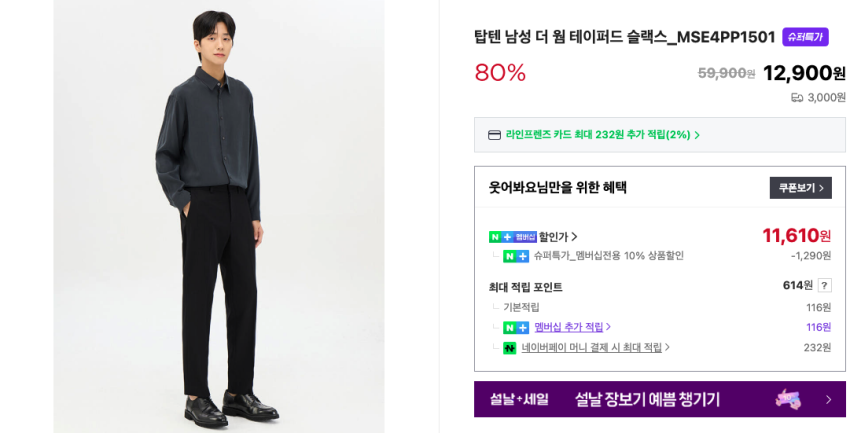Open the banner's right arrow chevron
The height and width of the screenshot is (433, 850).
click(828, 399)
